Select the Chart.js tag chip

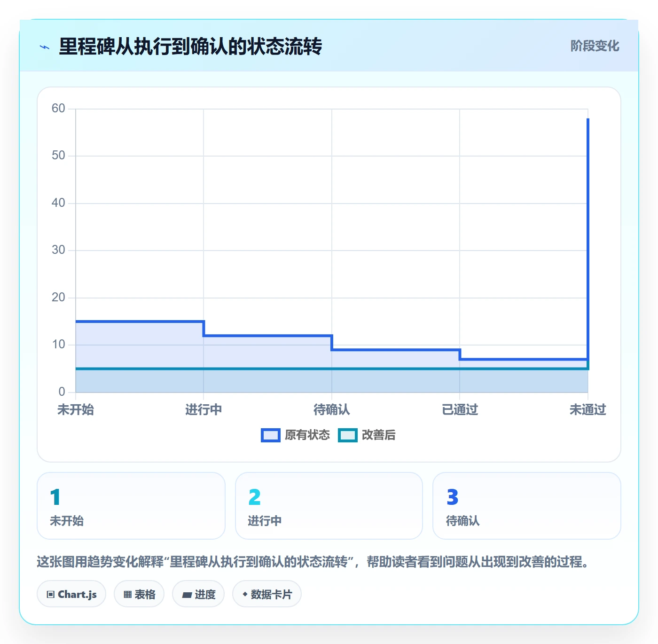tap(71, 594)
